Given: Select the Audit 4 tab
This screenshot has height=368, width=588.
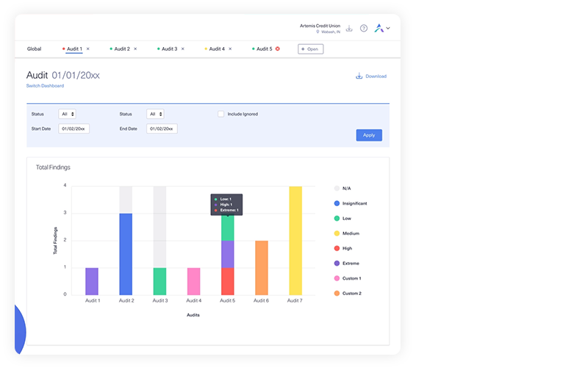Looking at the screenshot, I should [x=217, y=49].
